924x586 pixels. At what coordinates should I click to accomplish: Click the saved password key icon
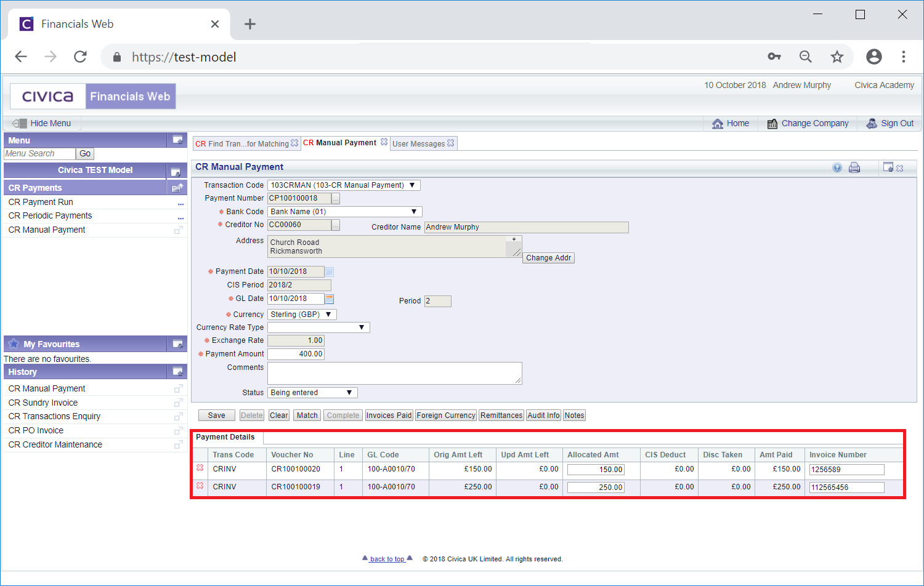coord(774,57)
